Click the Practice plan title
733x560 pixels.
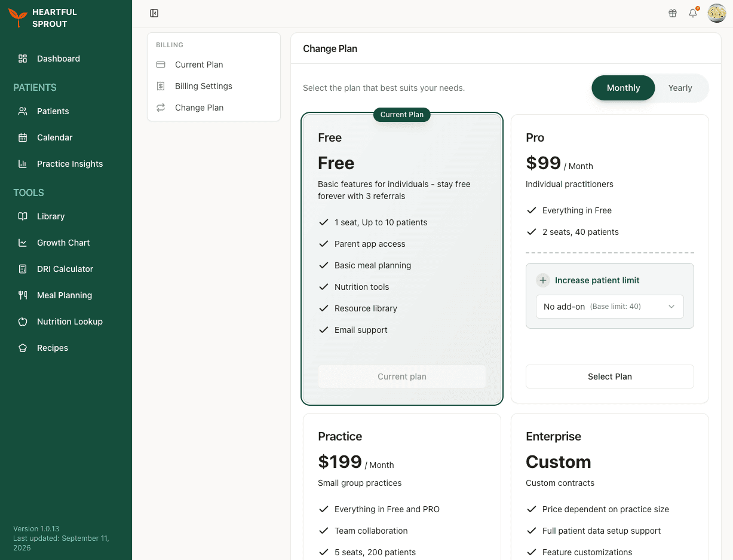(x=340, y=436)
